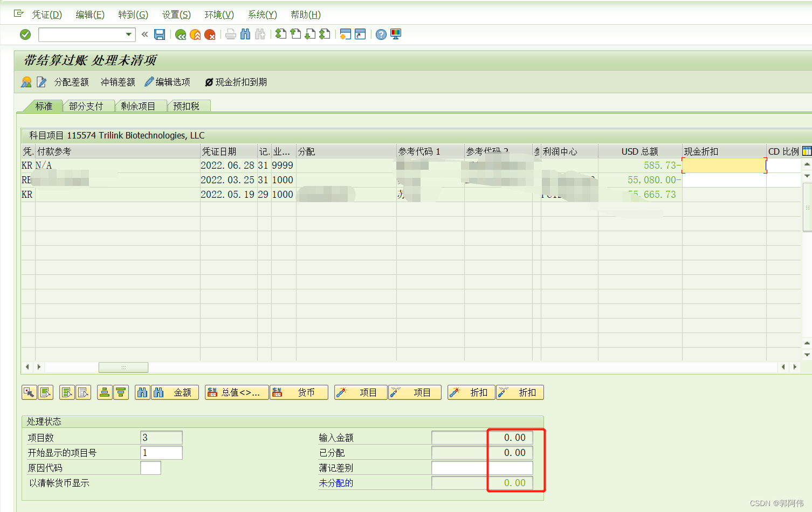Click the 现金折扣到期 button

(x=236, y=82)
